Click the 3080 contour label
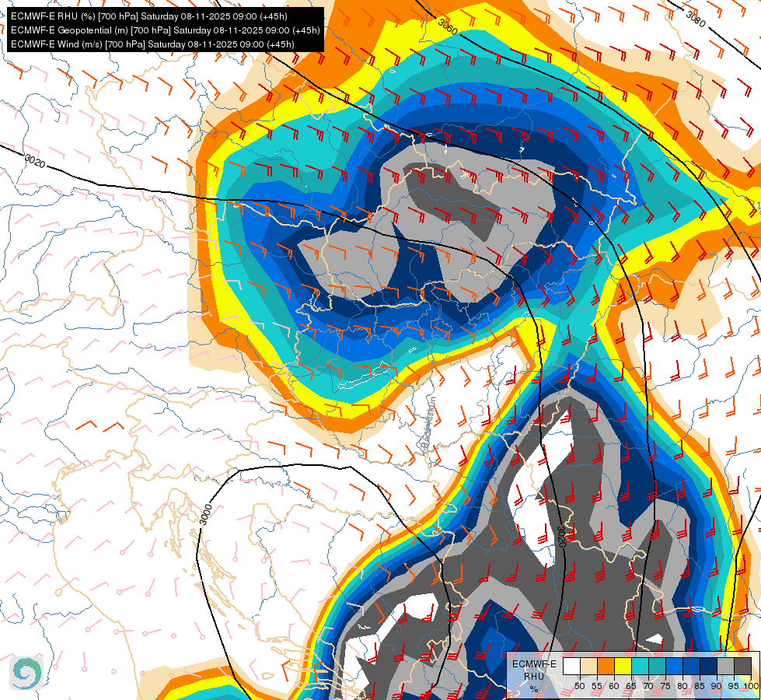This screenshot has width=761, height=700. [696, 19]
